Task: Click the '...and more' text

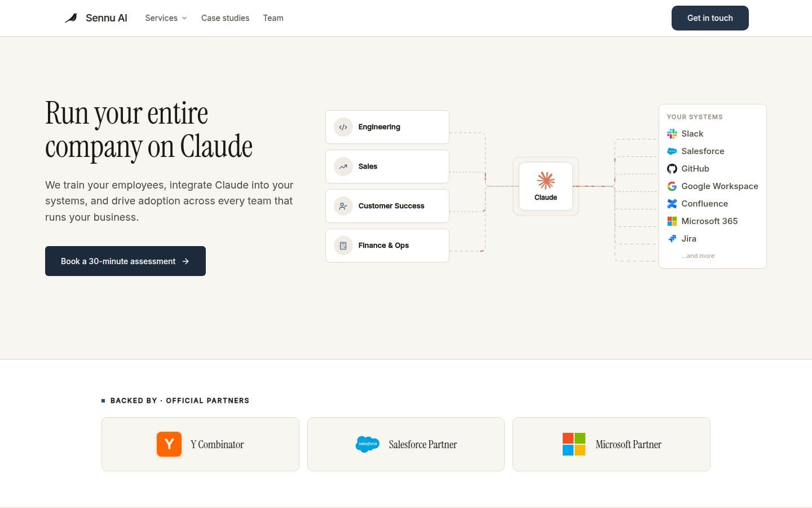Action: [698, 256]
